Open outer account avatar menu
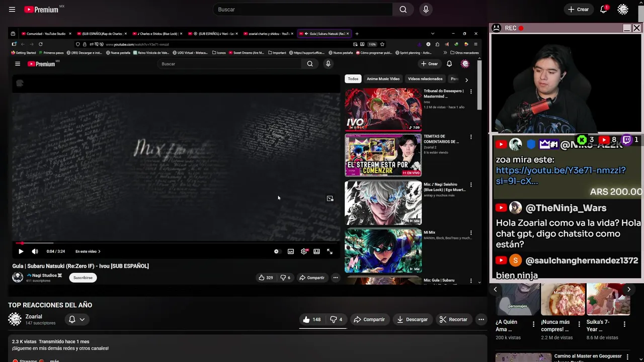This screenshot has height=362, width=644. pyautogui.click(x=623, y=10)
